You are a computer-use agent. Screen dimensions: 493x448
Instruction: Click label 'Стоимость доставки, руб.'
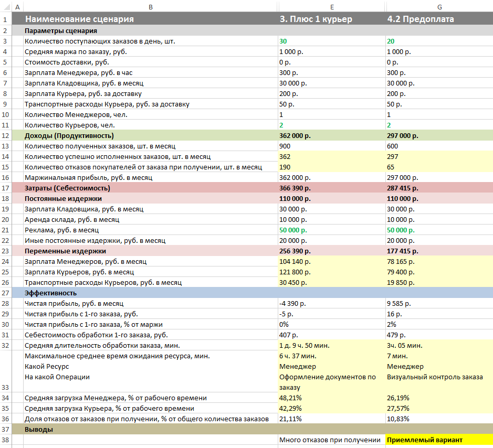pos(67,62)
